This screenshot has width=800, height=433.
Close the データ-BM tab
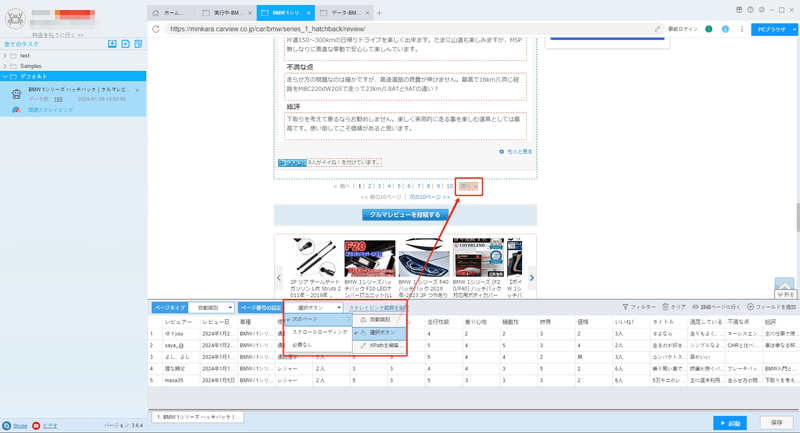tap(368, 13)
